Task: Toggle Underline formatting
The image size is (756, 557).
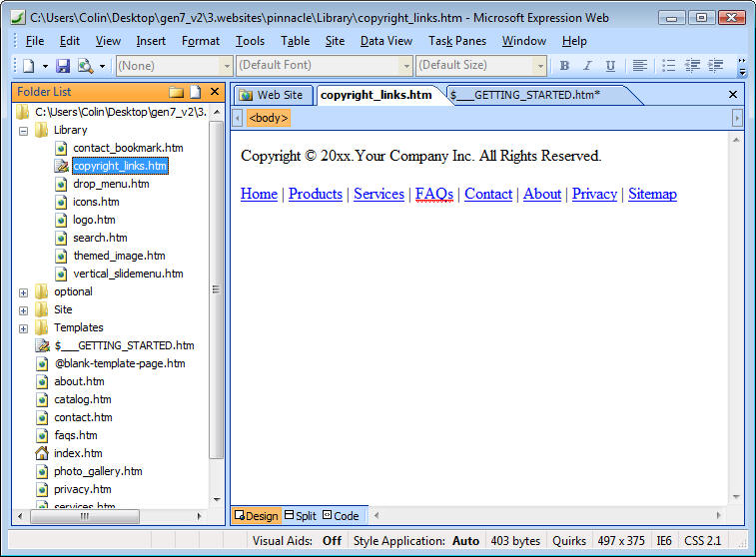Action: [610, 66]
